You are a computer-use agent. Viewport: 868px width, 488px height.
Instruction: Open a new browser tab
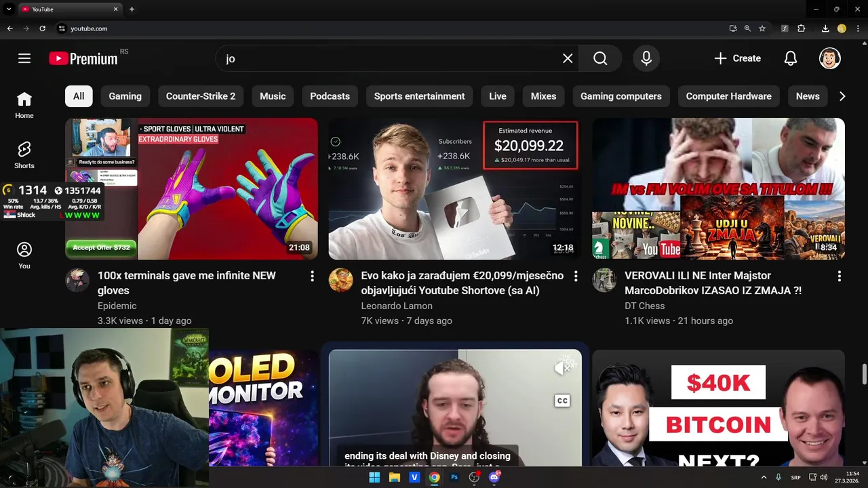point(132,9)
